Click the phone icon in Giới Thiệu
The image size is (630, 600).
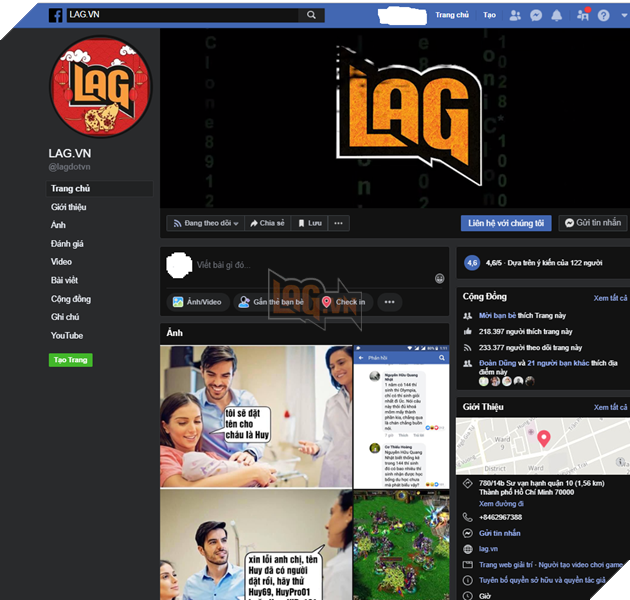click(x=467, y=517)
